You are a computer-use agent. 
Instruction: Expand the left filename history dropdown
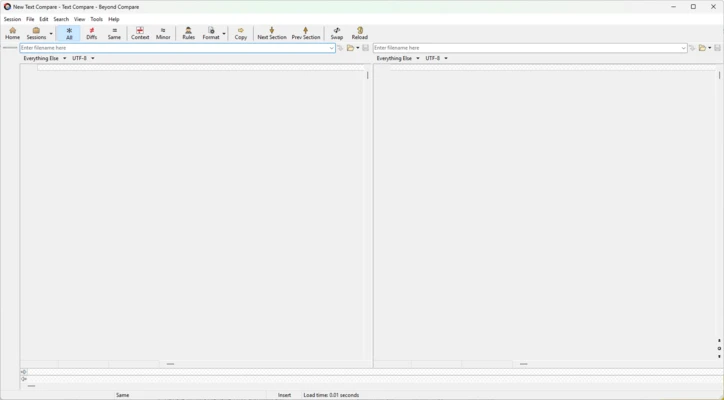[x=332, y=48]
